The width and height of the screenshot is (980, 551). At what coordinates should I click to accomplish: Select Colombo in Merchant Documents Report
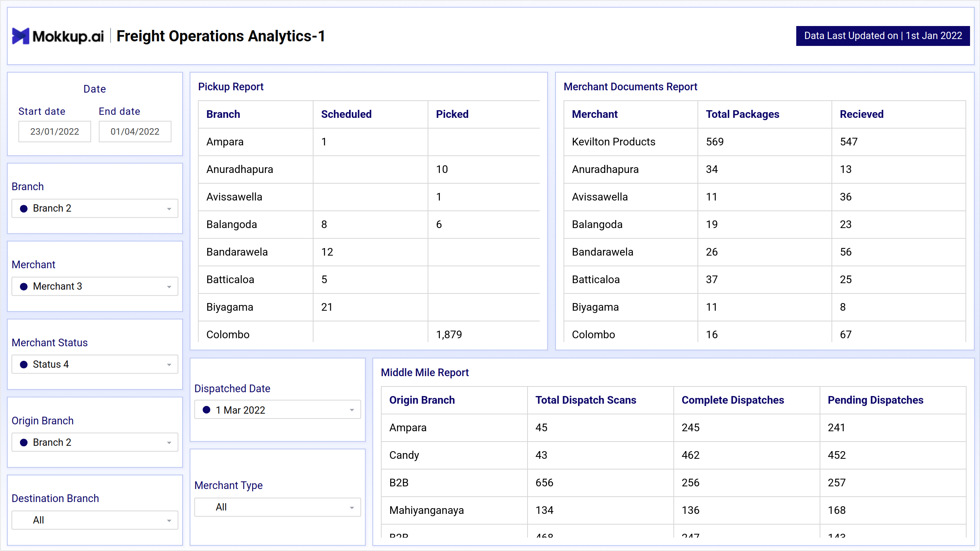coord(765,332)
